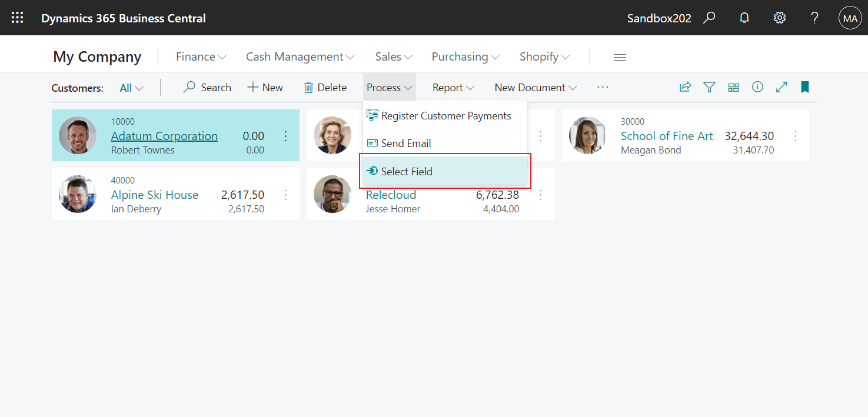This screenshot has width=868, height=417.
Task: Open more options via the ellipsis
Action: coord(603,86)
